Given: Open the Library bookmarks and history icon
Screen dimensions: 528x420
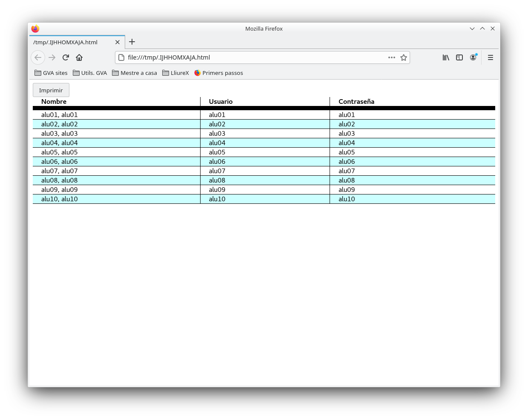Looking at the screenshot, I should [x=446, y=57].
